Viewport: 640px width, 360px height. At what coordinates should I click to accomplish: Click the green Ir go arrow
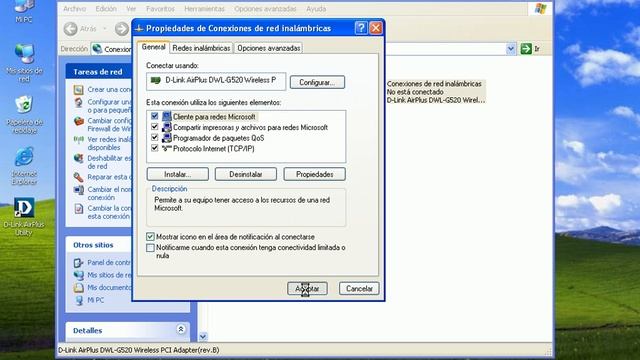pos(526,49)
